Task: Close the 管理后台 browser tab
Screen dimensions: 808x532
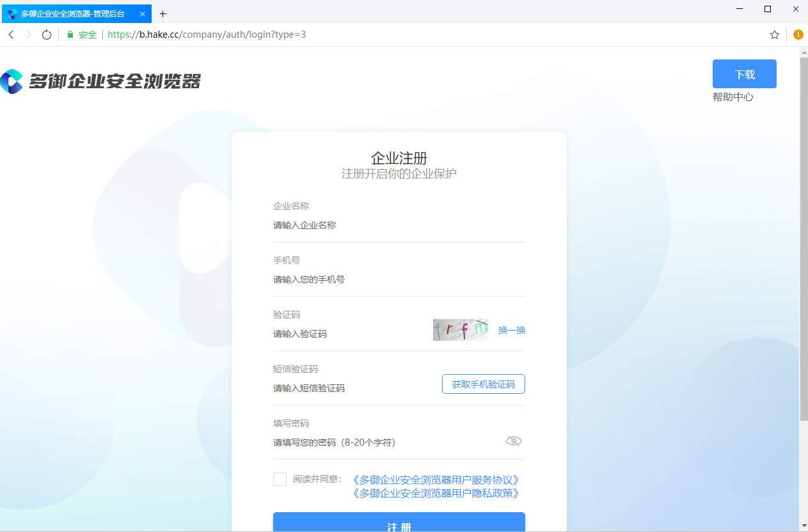Action: point(143,13)
